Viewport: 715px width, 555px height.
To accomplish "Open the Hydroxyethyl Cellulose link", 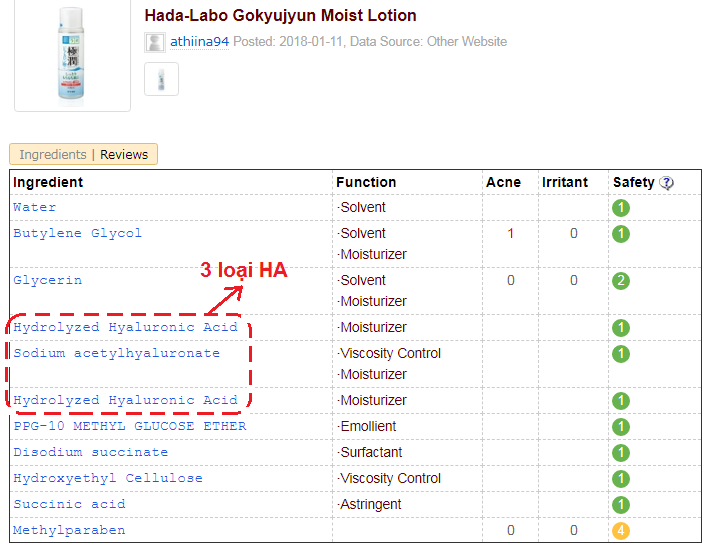I will pos(108,478).
